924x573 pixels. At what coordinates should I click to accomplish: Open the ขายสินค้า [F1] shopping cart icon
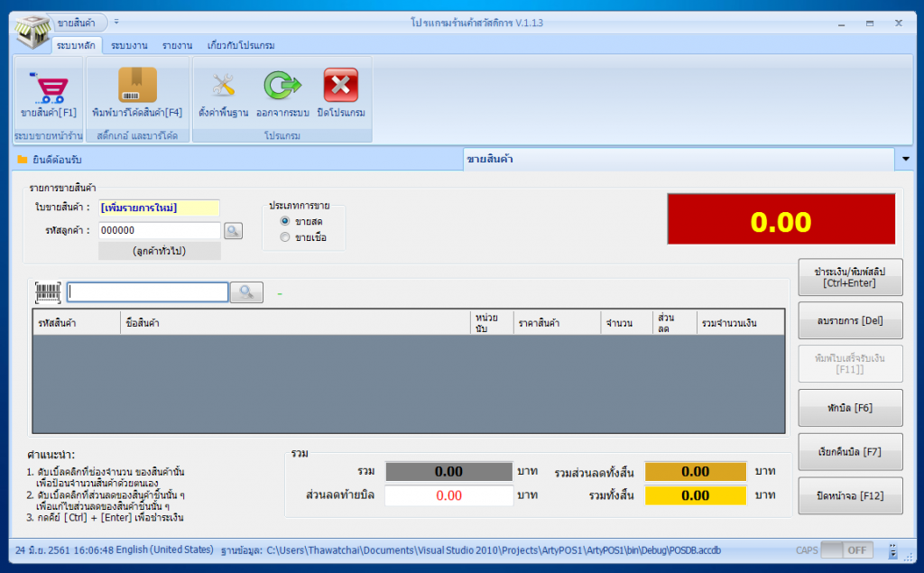(47, 88)
